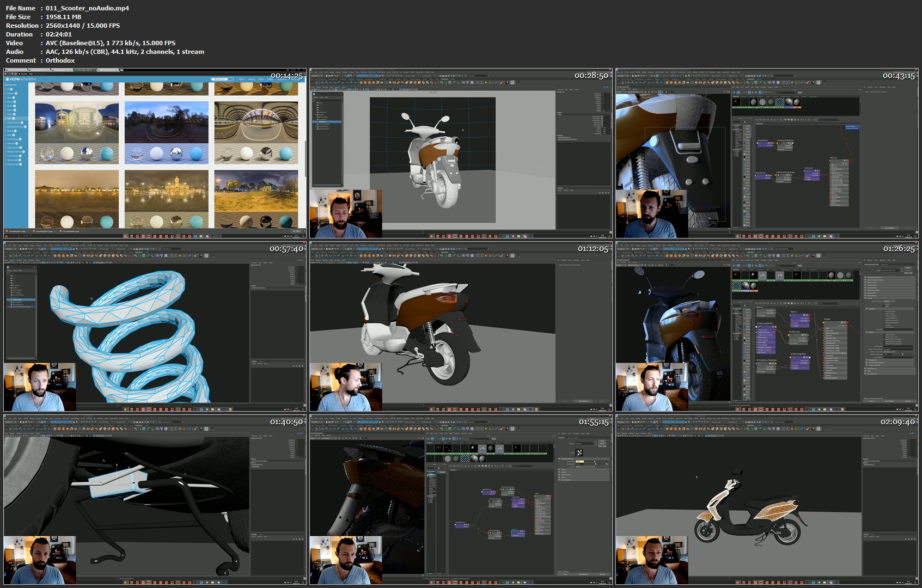Pick the illuminated town hall square HDRI

click(166, 199)
